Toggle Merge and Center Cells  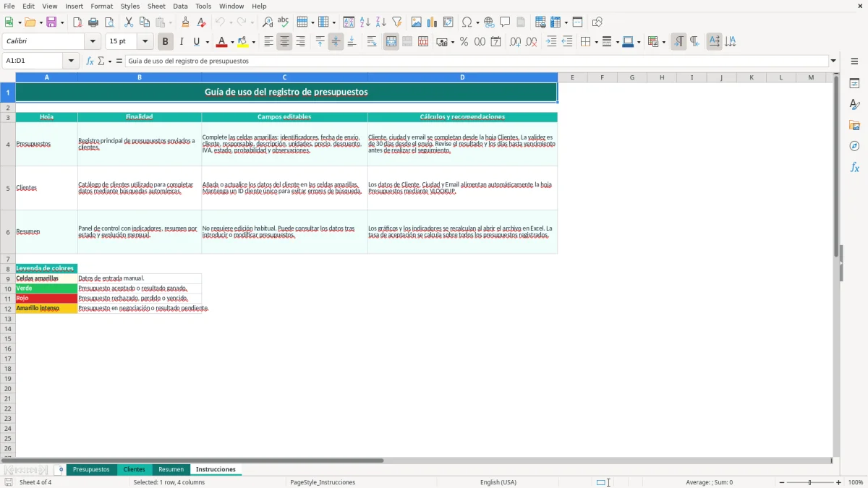391,42
